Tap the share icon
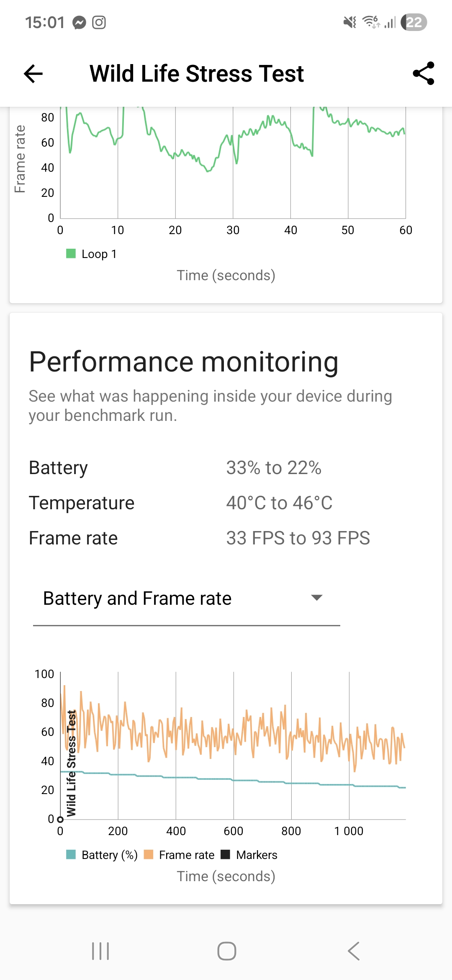Image resolution: width=452 pixels, height=980 pixels. [x=424, y=74]
